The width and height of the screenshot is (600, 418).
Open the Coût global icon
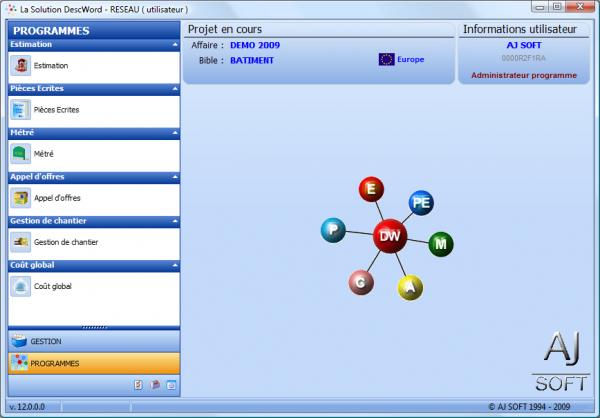pyautogui.click(x=21, y=286)
